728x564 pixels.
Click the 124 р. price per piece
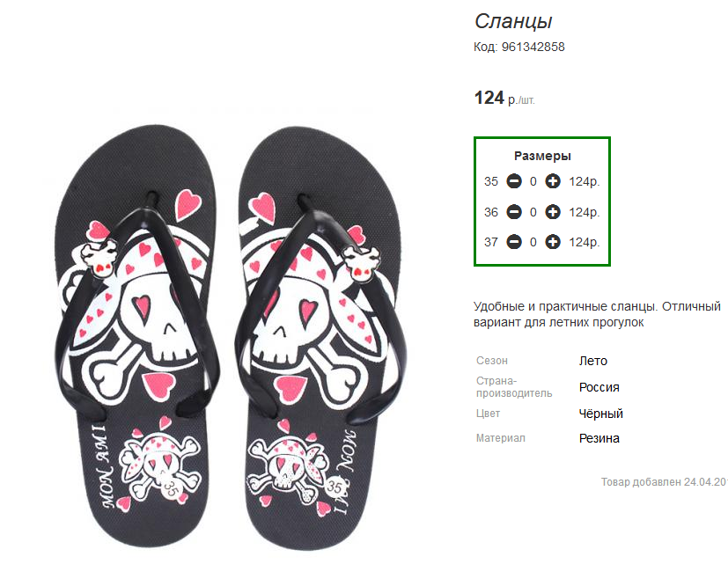(x=504, y=98)
